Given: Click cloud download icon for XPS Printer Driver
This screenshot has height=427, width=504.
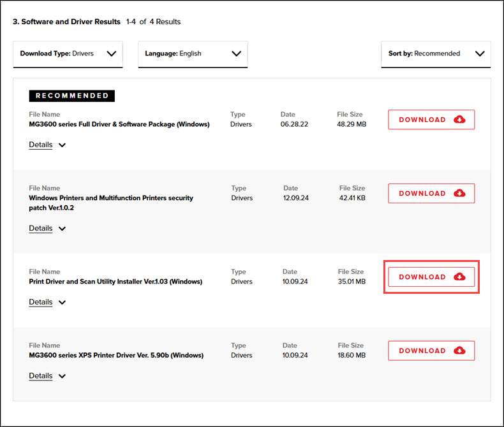Looking at the screenshot, I should (x=459, y=351).
